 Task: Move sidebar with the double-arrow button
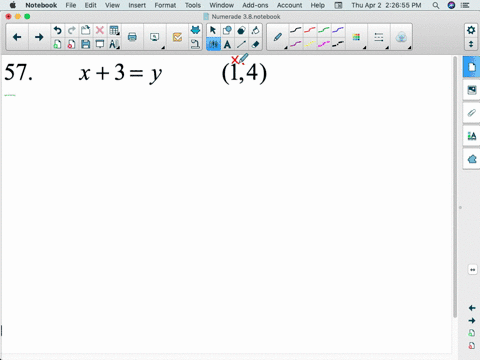click(472, 270)
